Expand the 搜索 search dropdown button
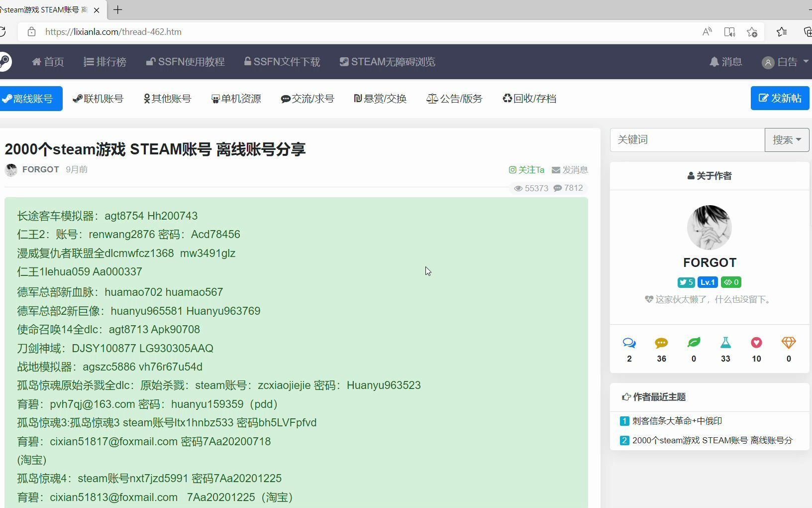 (x=787, y=140)
